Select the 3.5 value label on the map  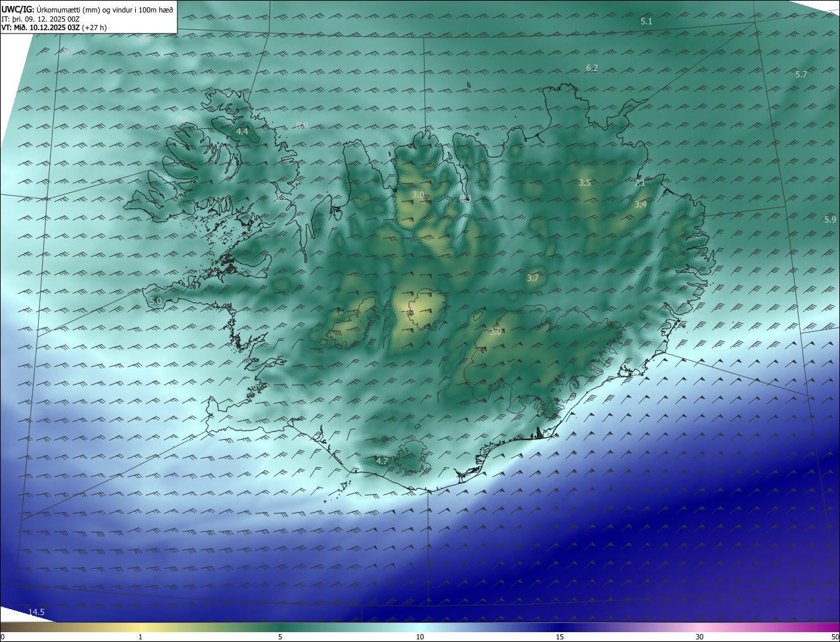(585, 183)
